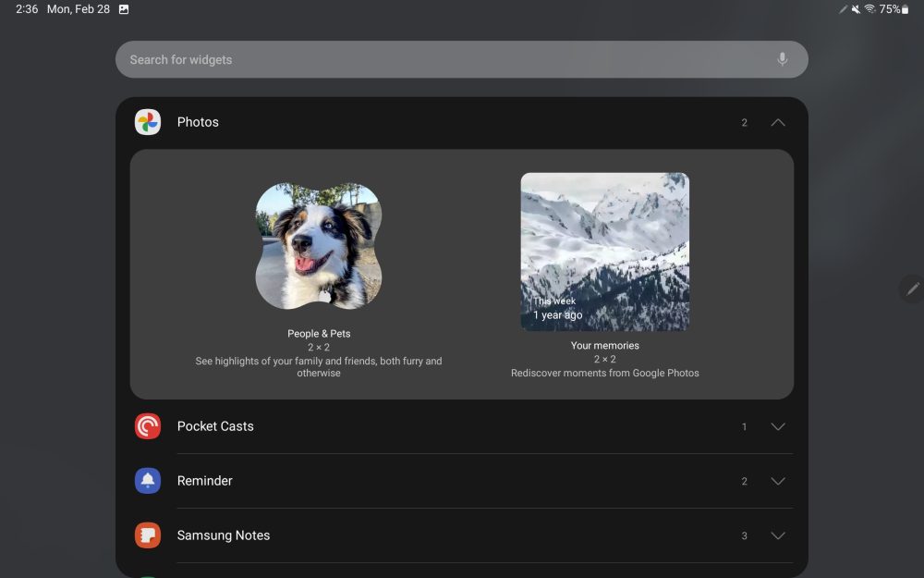Select the Reminder app icon

[x=148, y=480]
